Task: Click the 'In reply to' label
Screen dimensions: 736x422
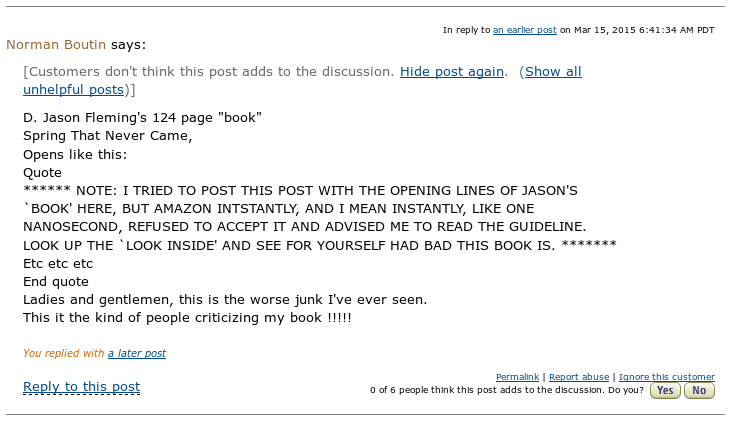Action: click(x=466, y=30)
